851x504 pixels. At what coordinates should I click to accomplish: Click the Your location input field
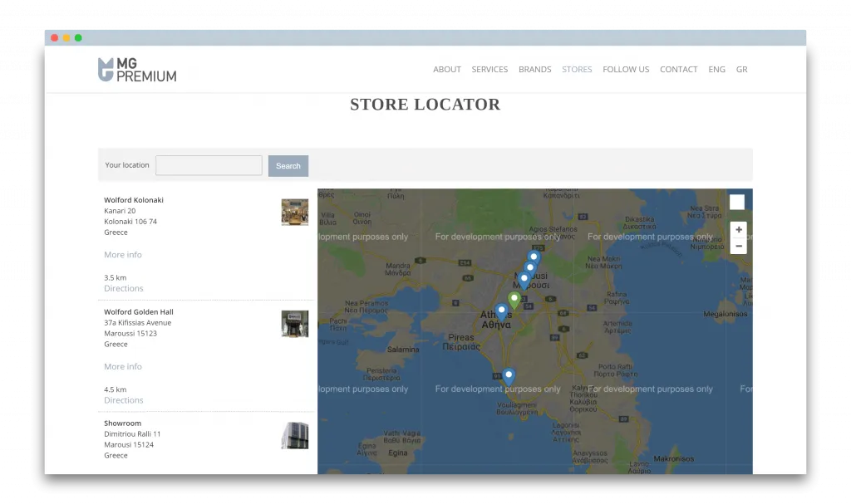coord(208,165)
